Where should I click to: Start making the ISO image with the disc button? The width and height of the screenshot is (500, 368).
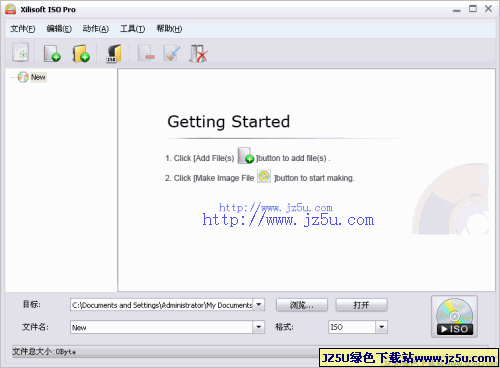(454, 317)
